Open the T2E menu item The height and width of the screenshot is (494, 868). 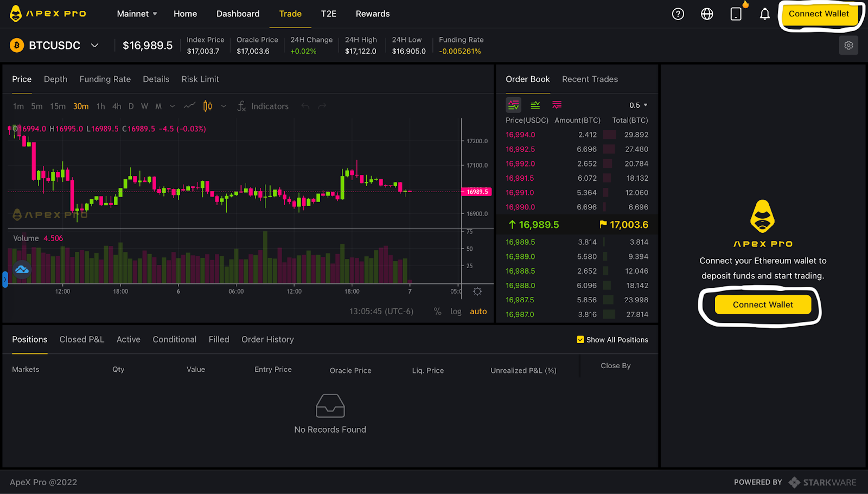pyautogui.click(x=329, y=14)
